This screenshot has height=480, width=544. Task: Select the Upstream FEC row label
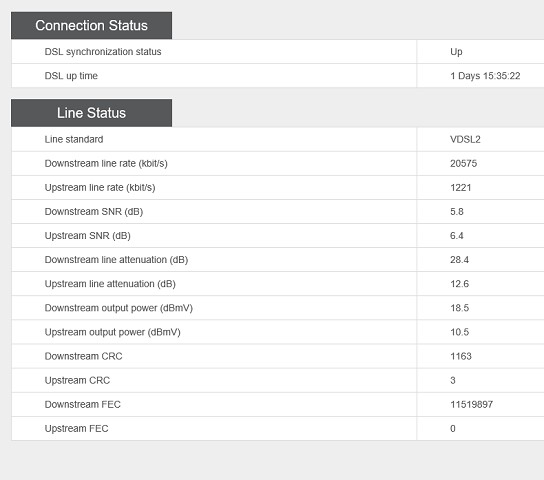77,428
